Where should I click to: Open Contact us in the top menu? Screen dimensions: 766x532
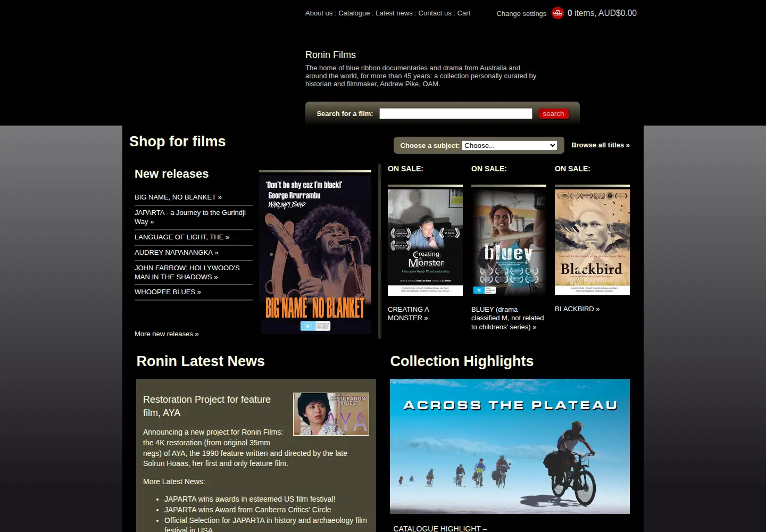(x=435, y=13)
